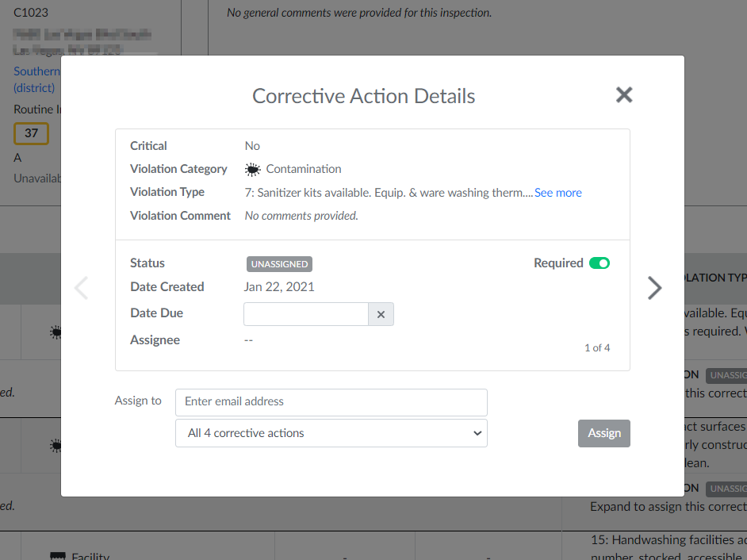Click the Contamination category label
Screen dimensions: 747x560
coord(303,169)
